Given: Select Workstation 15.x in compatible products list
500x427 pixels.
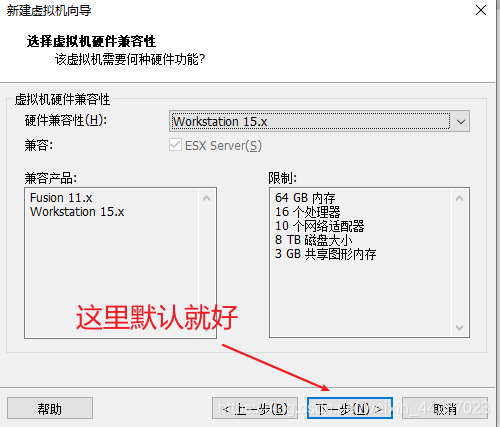Looking at the screenshot, I should pyautogui.click(x=77, y=212).
